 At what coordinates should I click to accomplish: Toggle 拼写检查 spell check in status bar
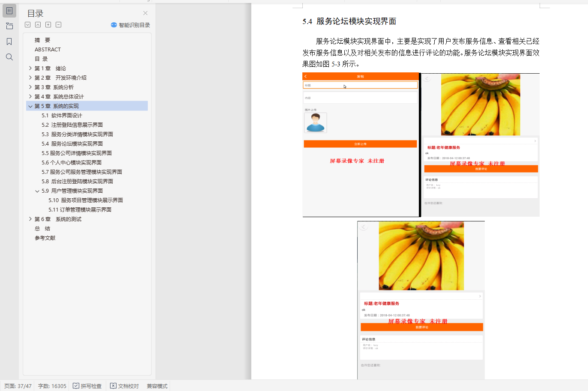87,386
